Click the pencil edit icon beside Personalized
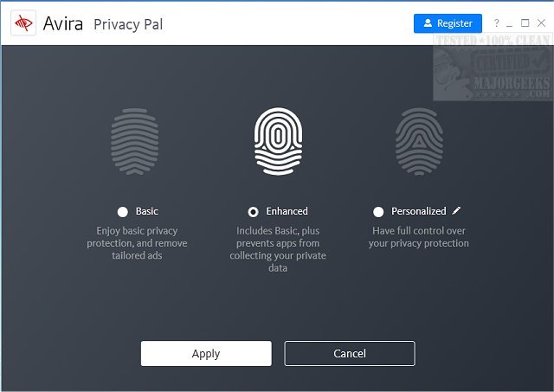This screenshot has height=392, width=554. point(456,210)
